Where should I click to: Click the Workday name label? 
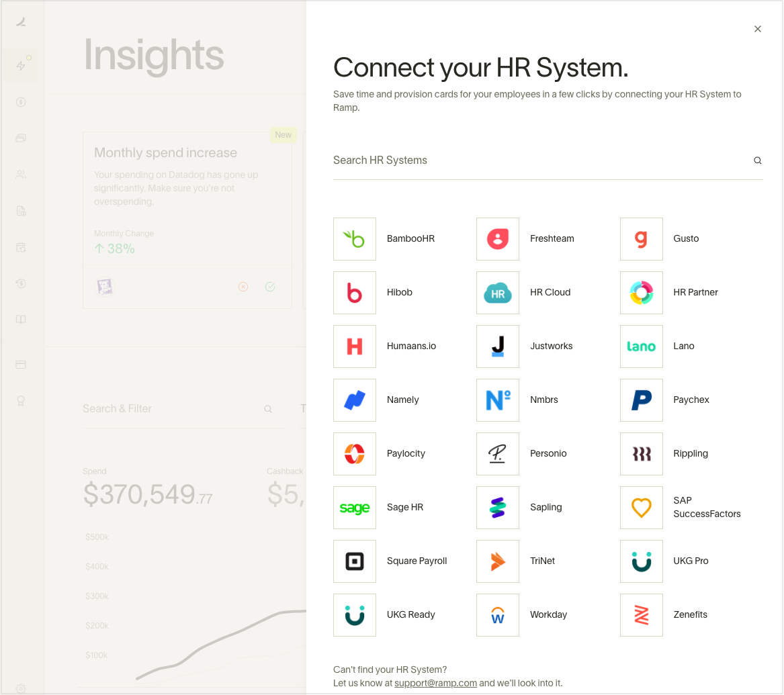tap(548, 615)
